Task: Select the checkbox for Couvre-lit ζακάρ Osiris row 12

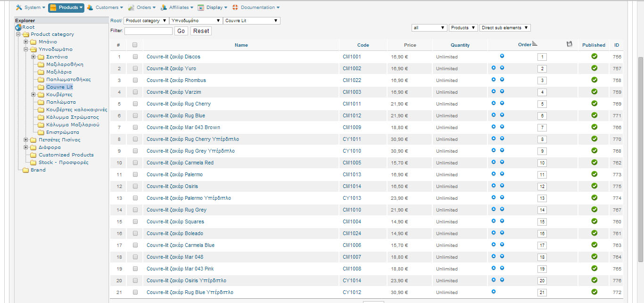Action: [135, 186]
